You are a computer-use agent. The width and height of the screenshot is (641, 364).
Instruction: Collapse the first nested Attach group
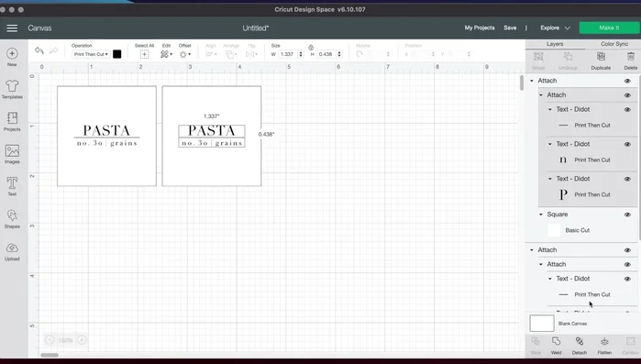coord(541,95)
